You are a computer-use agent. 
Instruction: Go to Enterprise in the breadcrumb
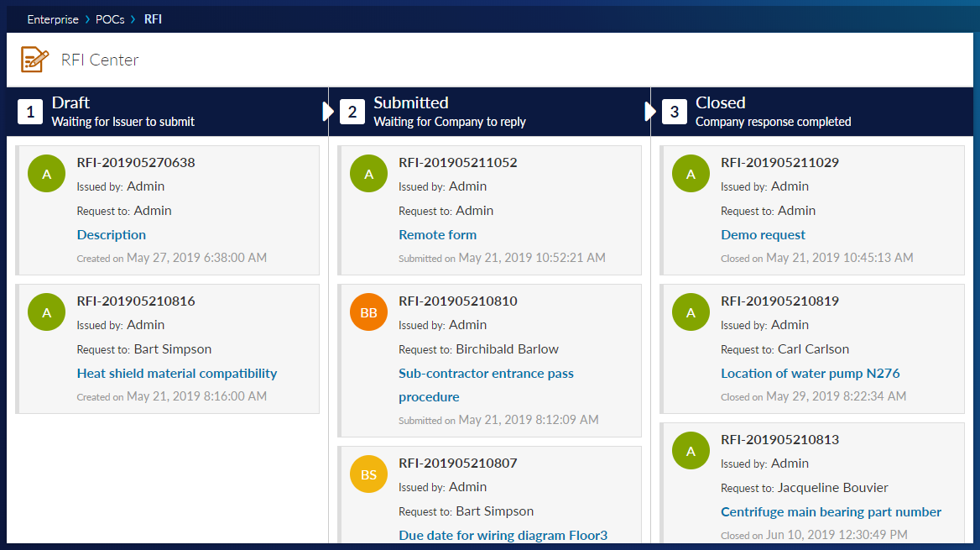pos(53,18)
